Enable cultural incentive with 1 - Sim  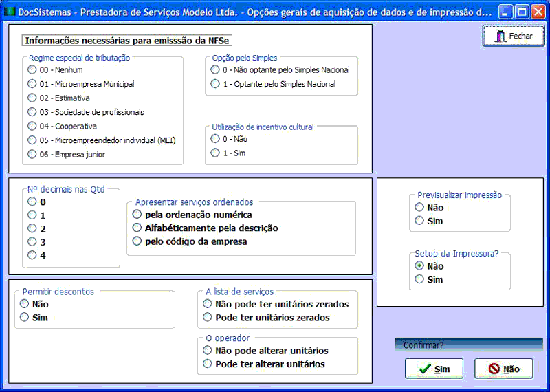coord(216,153)
